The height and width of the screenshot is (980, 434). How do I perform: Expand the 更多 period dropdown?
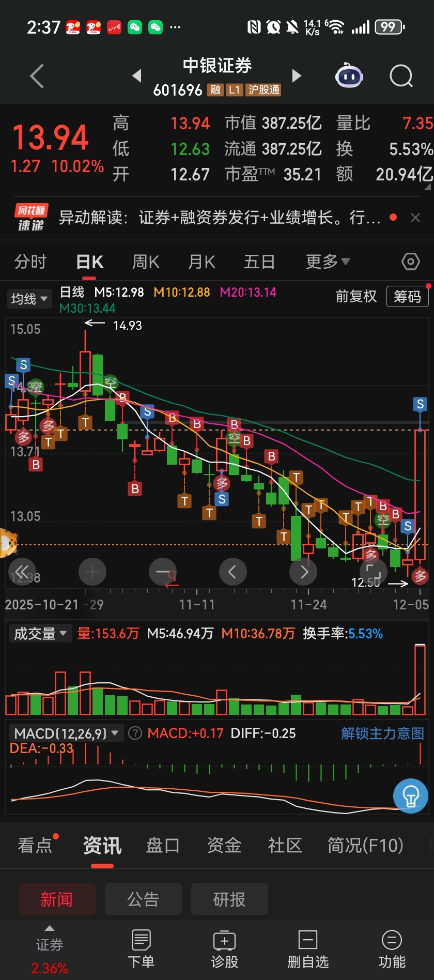click(x=328, y=262)
